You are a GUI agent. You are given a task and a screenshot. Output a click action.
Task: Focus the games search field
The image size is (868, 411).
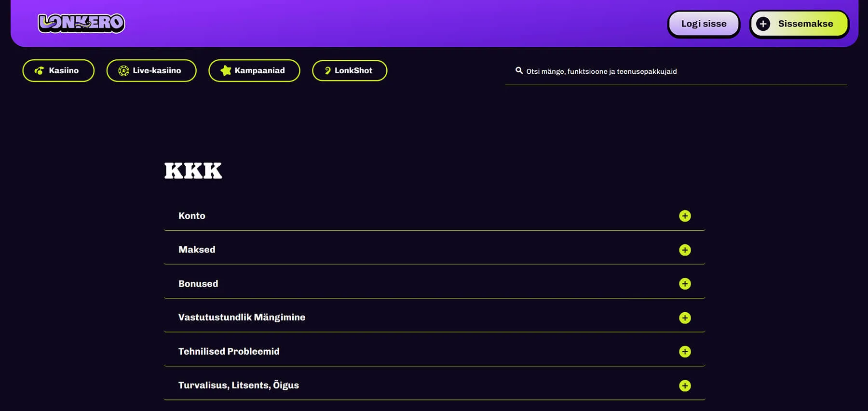pyautogui.click(x=676, y=71)
